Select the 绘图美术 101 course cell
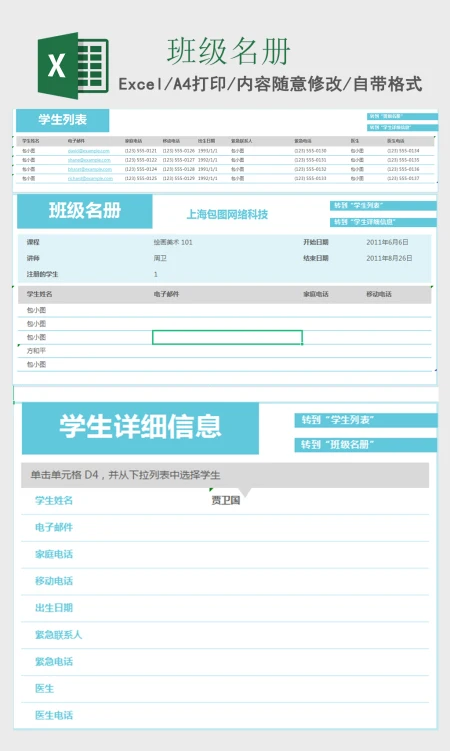 (x=173, y=242)
